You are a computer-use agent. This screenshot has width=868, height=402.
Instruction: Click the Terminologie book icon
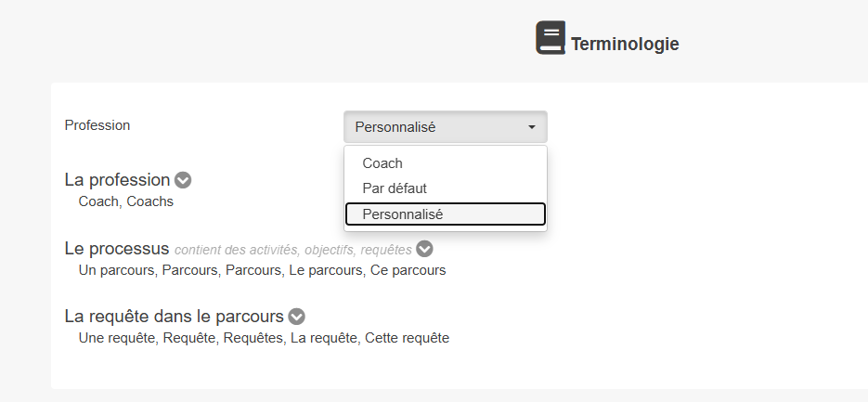pos(550,38)
